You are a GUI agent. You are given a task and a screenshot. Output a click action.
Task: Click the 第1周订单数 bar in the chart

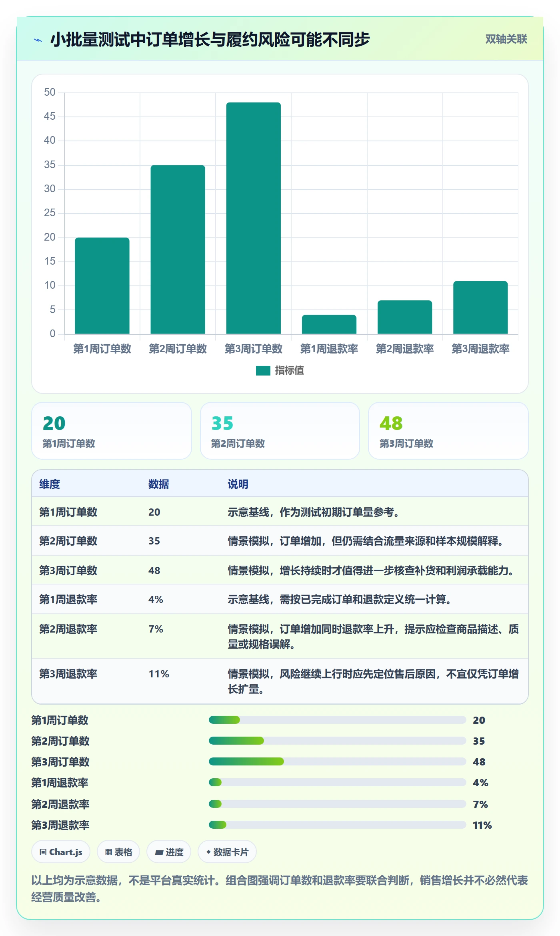[102, 285]
